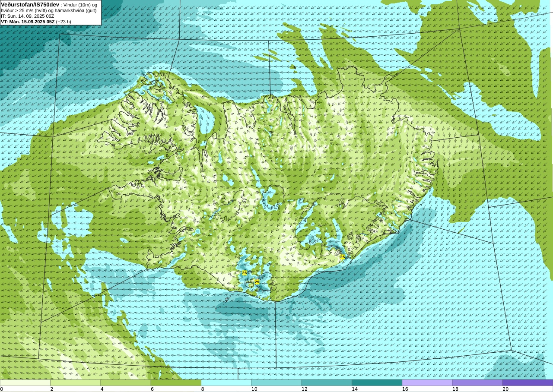Select the 8–10 m/s light cyan legend swatch

click(x=226, y=383)
